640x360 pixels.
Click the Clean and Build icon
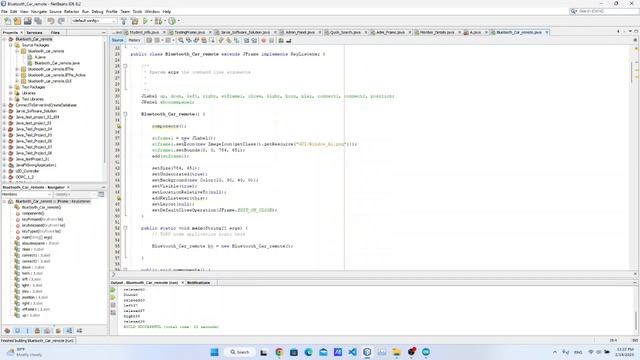click(134, 21)
